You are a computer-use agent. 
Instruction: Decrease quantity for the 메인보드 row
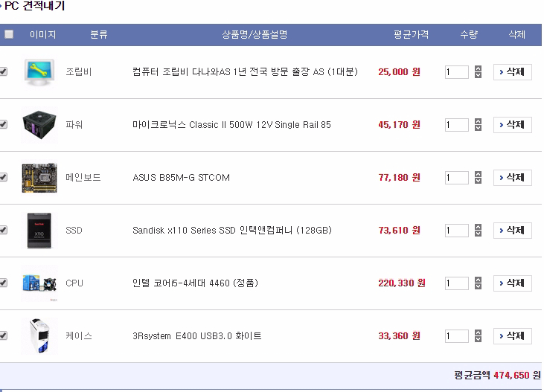pyautogui.click(x=478, y=181)
